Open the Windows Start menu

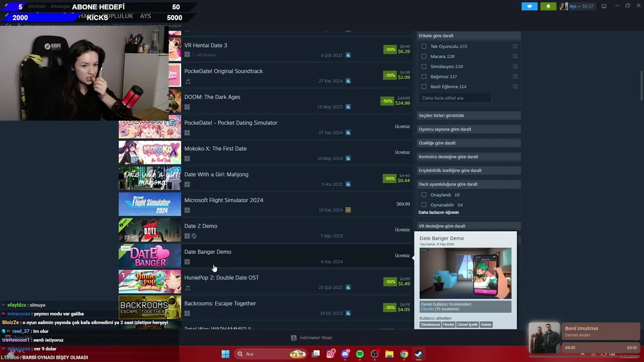225,354
